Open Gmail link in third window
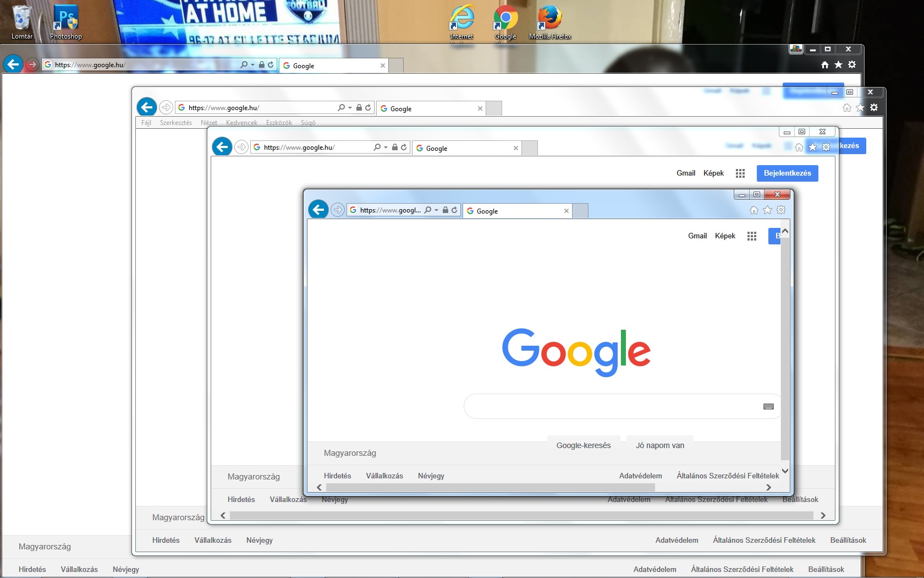 pyautogui.click(x=686, y=173)
